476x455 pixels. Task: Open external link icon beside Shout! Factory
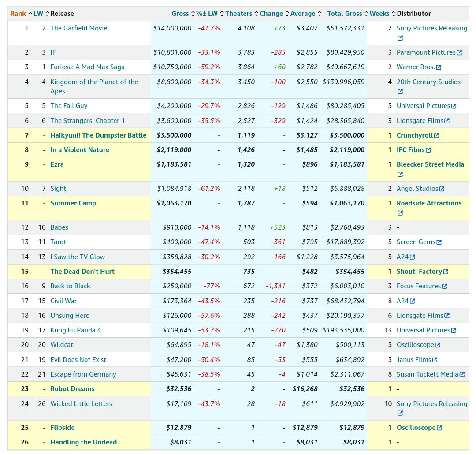coord(446,272)
